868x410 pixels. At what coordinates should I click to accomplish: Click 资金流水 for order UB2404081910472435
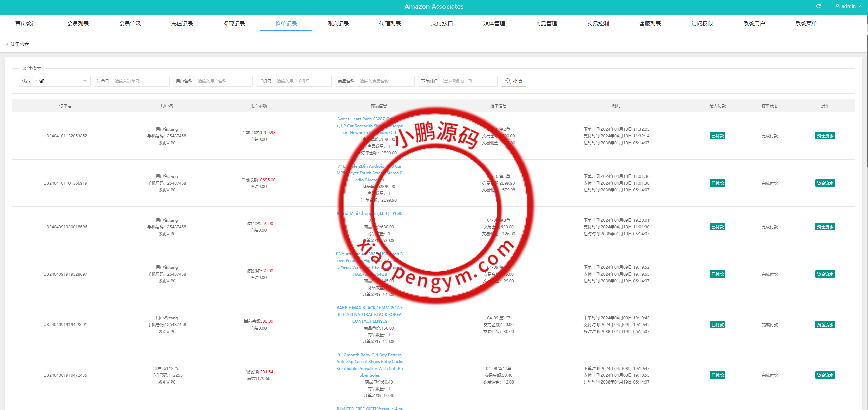click(x=825, y=375)
